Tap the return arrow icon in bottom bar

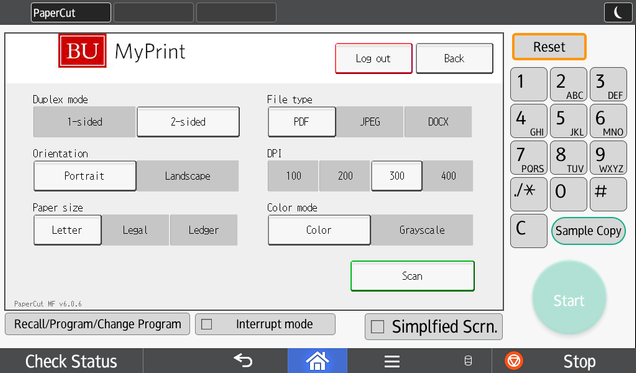click(243, 360)
